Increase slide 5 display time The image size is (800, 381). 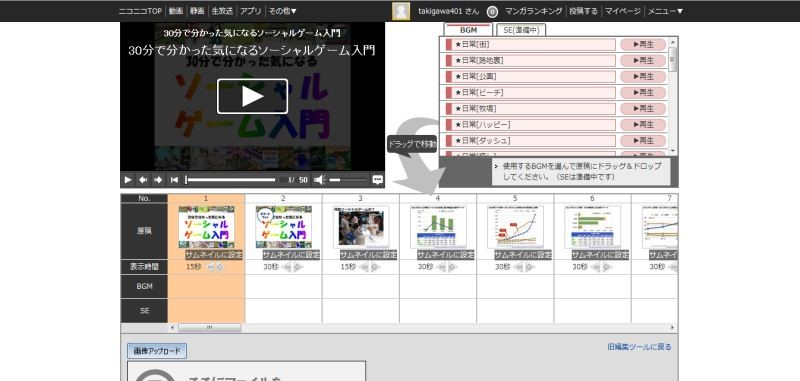click(529, 267)
